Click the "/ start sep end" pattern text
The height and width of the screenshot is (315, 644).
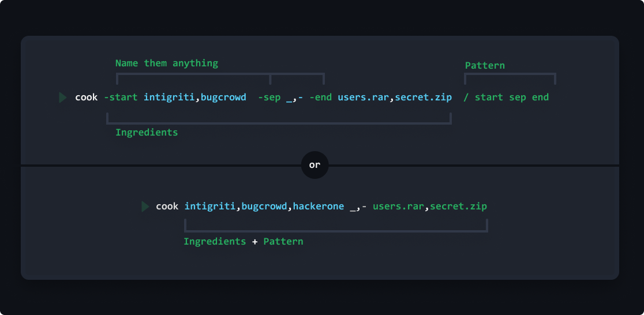pyautogui.click(x=506, y=97)
